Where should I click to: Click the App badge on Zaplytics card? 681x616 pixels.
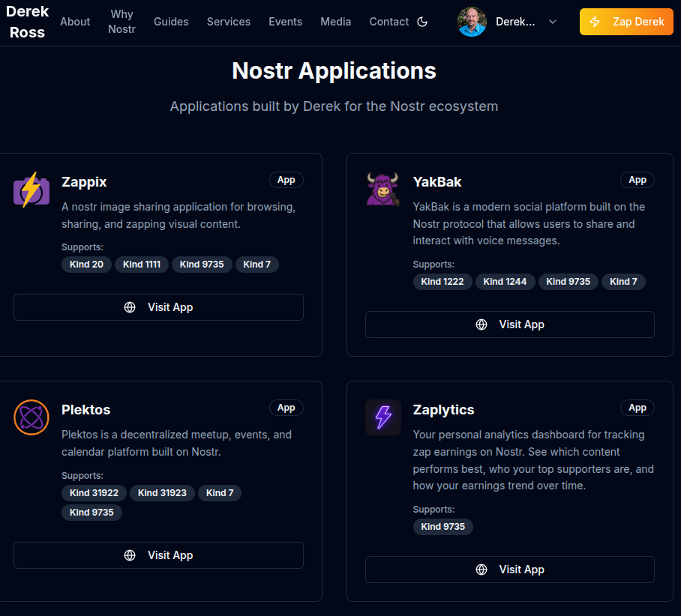[637, 408]
